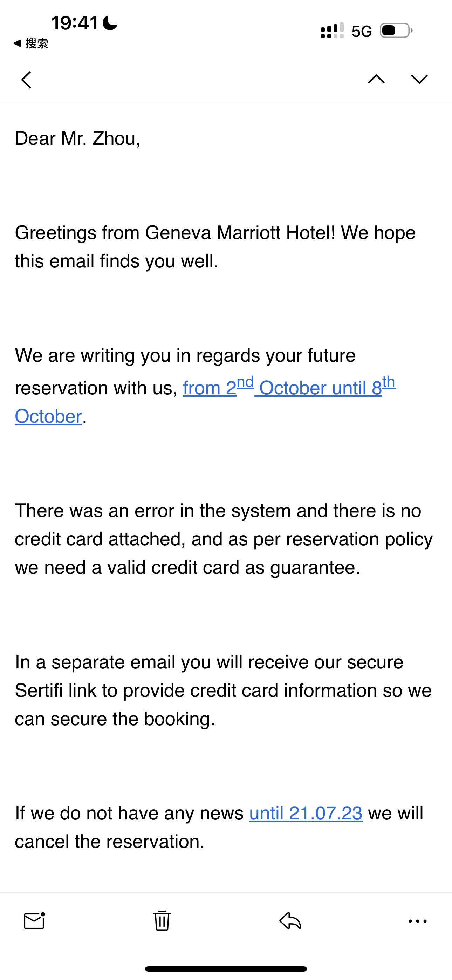Tap the 'error in the system' paragraph

tap(224, 539)
